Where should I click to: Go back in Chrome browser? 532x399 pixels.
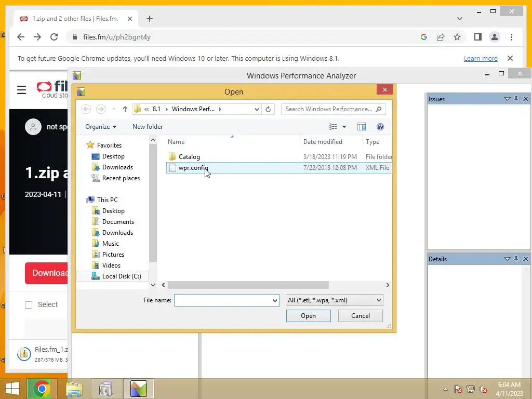pos(21,37)
